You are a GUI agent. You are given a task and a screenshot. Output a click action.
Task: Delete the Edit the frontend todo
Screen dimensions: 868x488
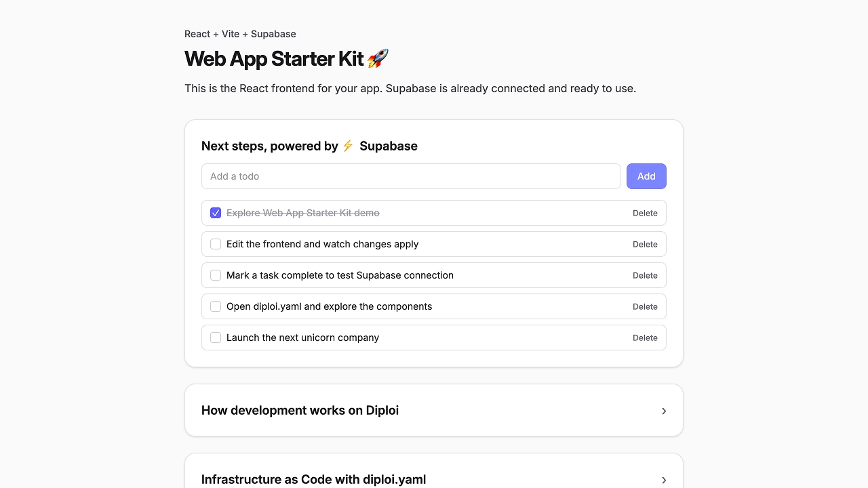coord(645,244)
